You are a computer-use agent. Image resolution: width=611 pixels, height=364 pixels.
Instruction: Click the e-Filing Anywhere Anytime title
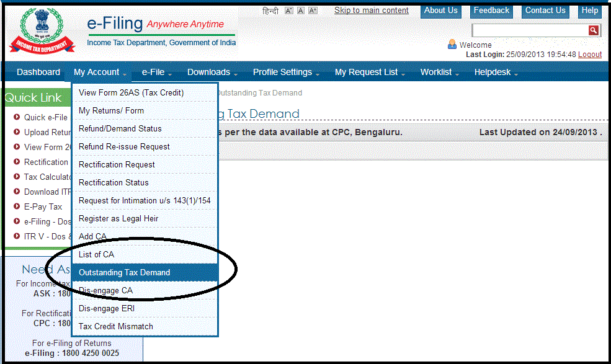[155, 24]
